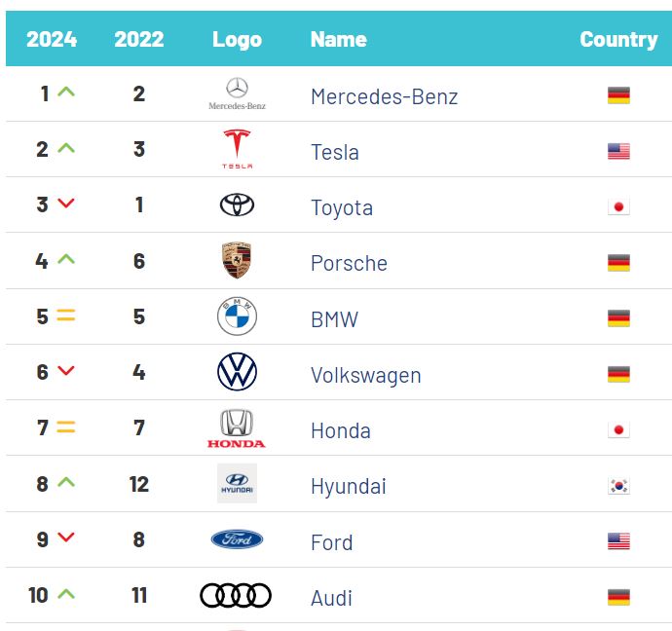Image resolution: width=672 pixels, height=631 pixels.
Task: Click the blue Ford oval logo
Action: click(x=237, y=539)
